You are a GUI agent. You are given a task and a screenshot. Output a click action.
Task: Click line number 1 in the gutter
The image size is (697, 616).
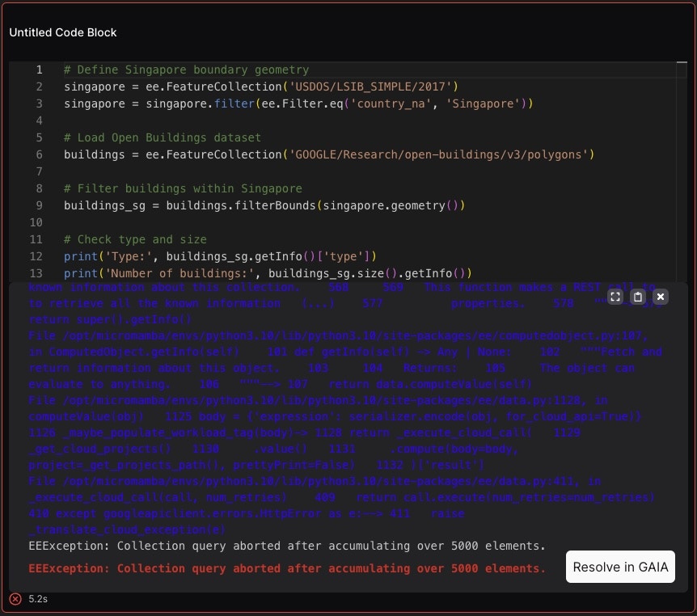coord(39,70)
